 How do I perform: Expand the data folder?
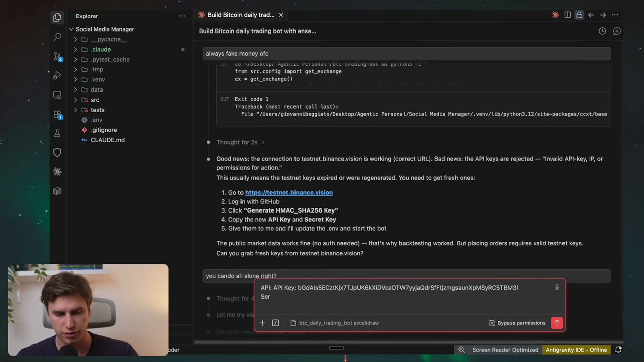click(x=75, y=89)
